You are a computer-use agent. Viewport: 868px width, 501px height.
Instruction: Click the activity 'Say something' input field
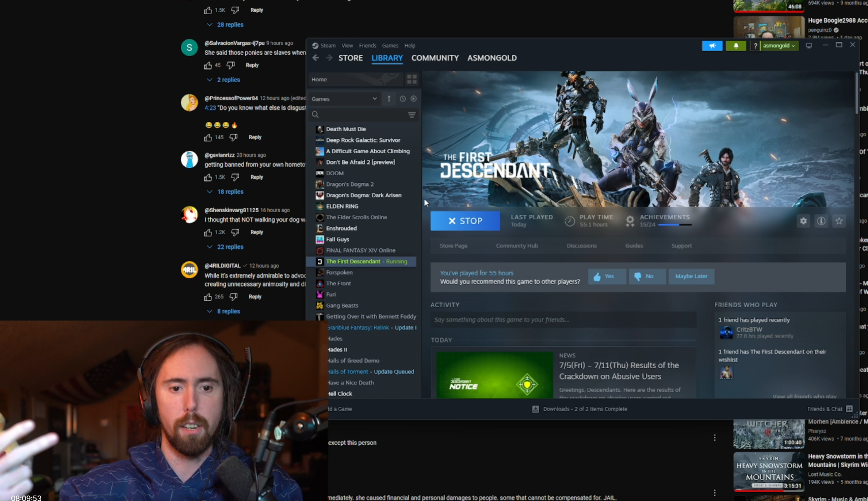(563, 320)
